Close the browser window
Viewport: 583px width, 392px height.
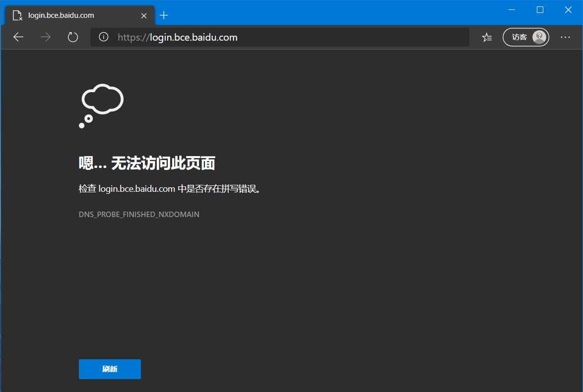click(x=568, y=10)
